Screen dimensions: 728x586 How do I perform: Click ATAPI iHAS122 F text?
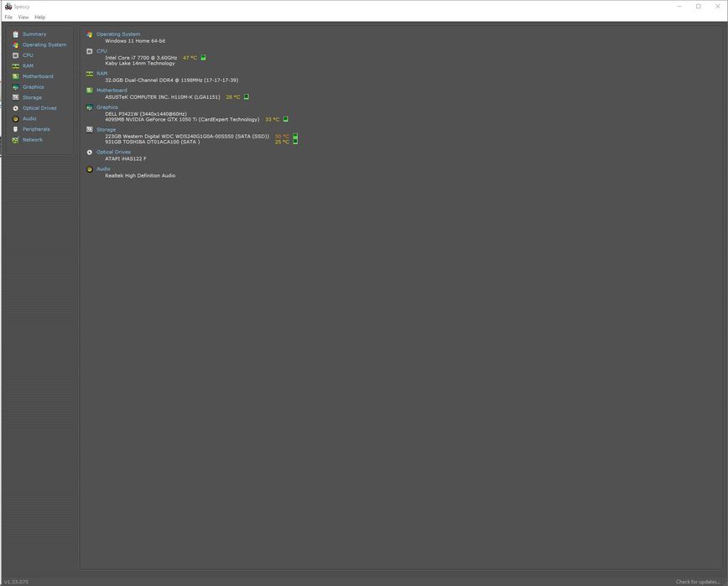[125, 158]
